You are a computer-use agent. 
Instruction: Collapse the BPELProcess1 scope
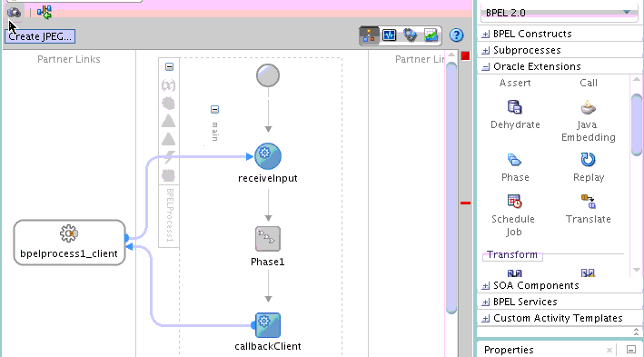pos(169,66)
